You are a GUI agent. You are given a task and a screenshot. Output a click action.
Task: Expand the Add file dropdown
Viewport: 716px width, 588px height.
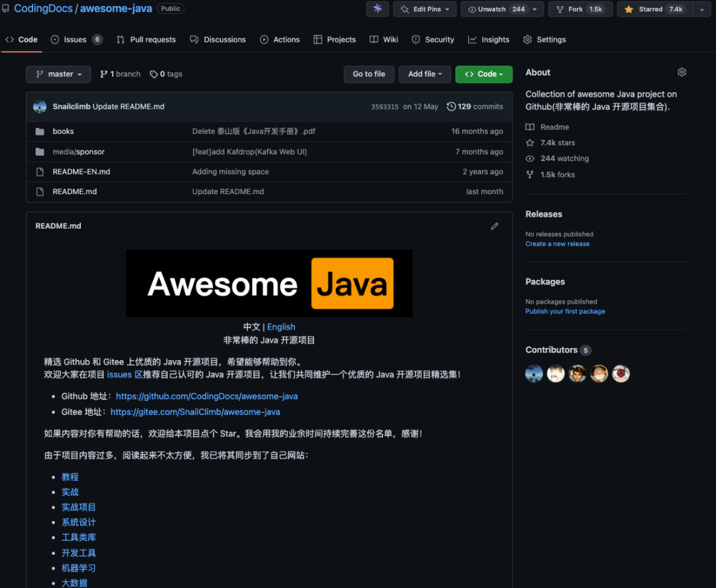(x=425, y=74)
